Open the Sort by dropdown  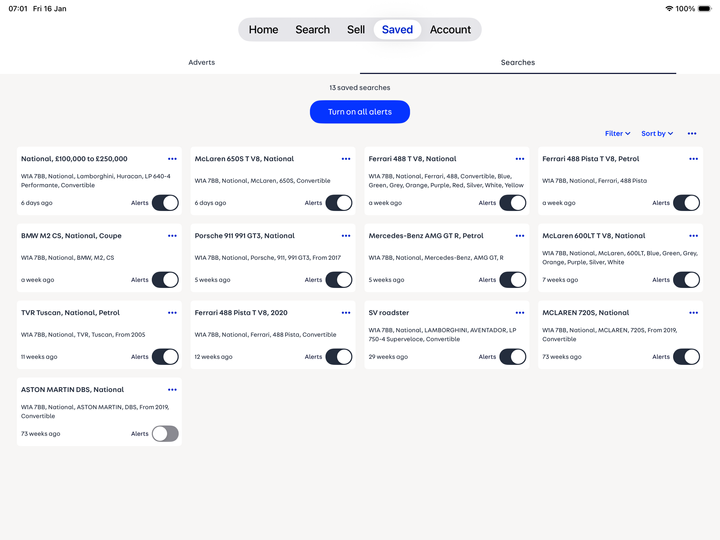click(x=657, y=133)
